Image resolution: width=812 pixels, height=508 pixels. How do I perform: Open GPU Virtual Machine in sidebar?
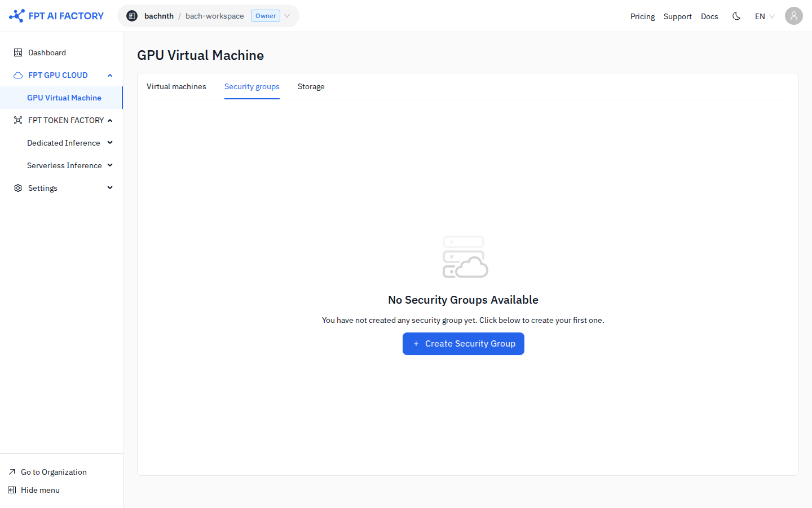61,98
